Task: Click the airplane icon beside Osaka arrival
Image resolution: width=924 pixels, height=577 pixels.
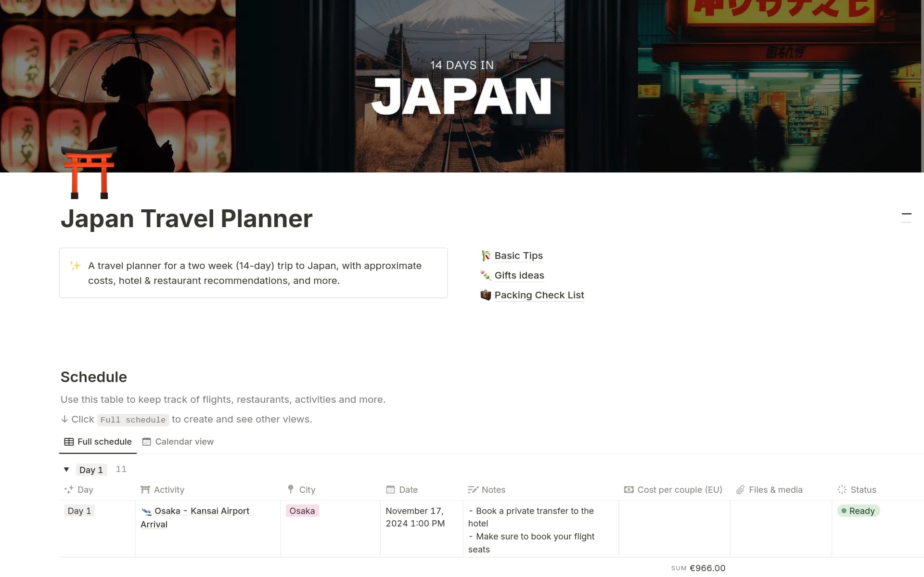Action: pos(146,511)
